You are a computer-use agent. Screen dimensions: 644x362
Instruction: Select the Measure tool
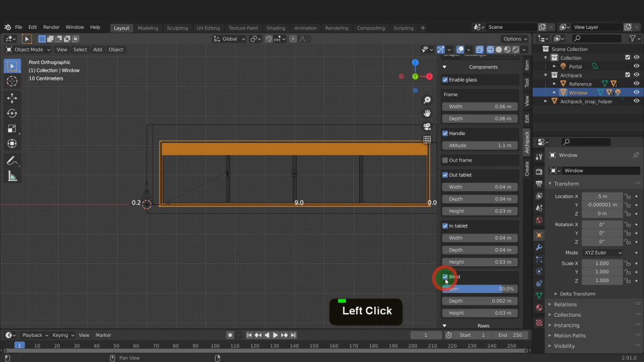[x=12, y=177]
